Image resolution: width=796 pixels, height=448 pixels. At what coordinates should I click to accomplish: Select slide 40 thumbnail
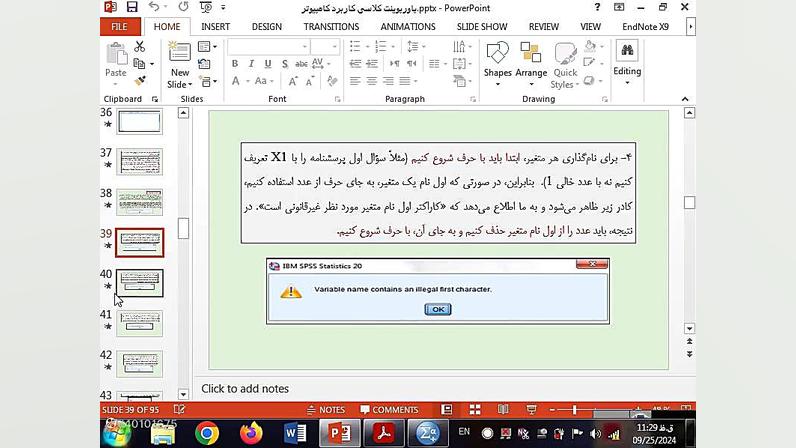140,283
